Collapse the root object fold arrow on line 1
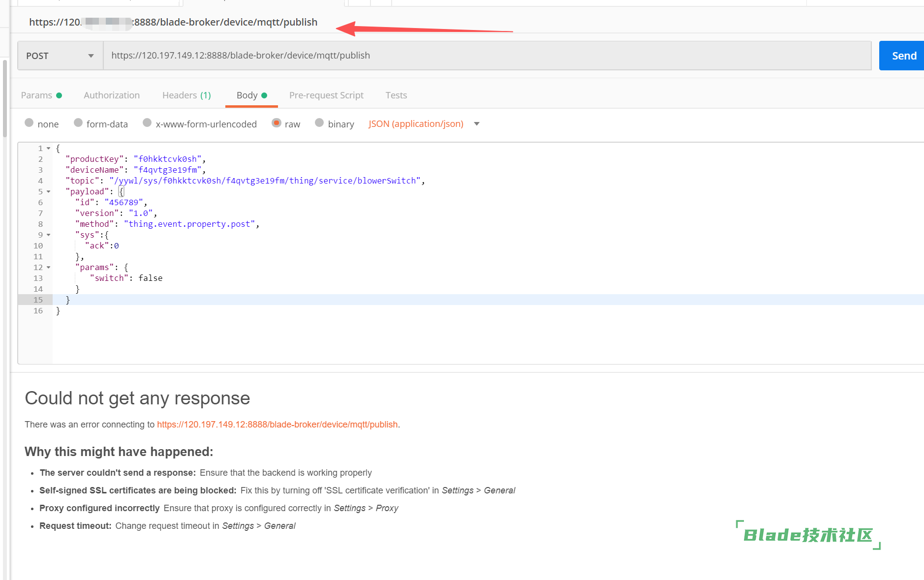The height and width of the screenshot is (580, 924). pos(49,149)
